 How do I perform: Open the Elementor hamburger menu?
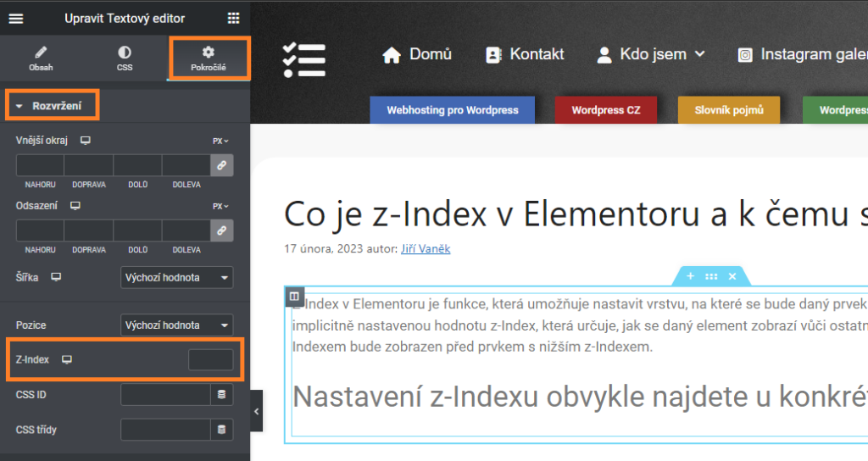[16, 19]
